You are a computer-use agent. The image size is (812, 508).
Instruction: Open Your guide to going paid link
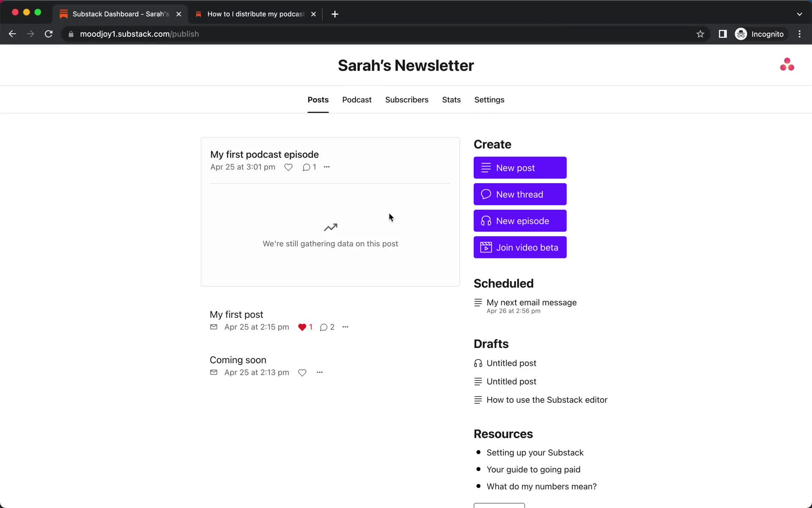tap(533, 469)
